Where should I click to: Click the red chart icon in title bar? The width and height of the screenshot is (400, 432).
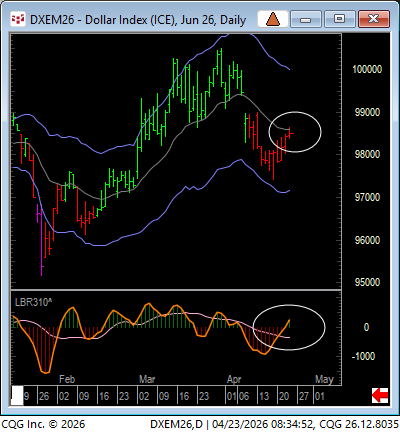tap(18, 19)
